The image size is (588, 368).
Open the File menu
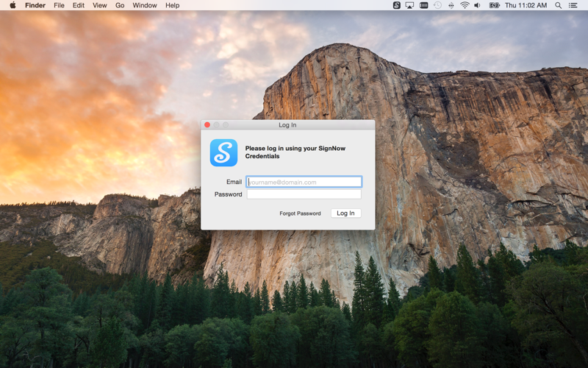coord(59,5)
